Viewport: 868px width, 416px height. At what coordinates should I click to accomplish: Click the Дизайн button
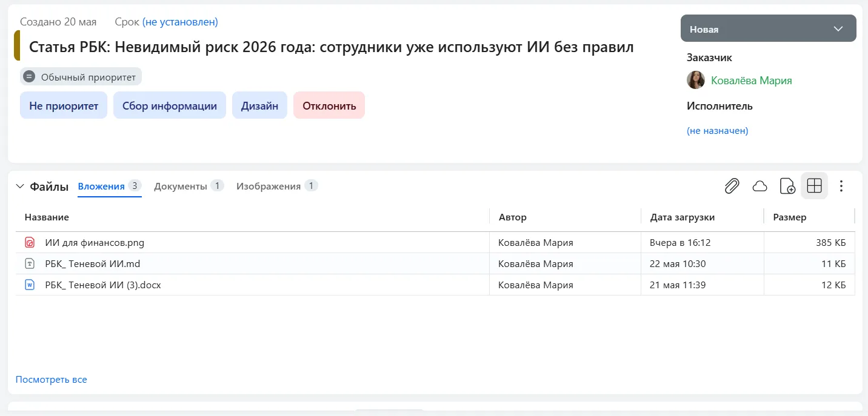click(x=259, y=105)
